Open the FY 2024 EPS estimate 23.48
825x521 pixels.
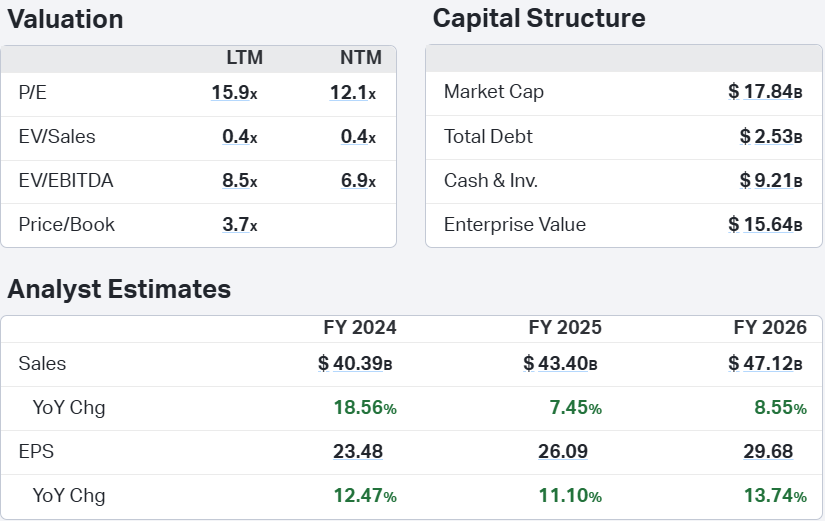pyautogui.click(x=358, y=452)
